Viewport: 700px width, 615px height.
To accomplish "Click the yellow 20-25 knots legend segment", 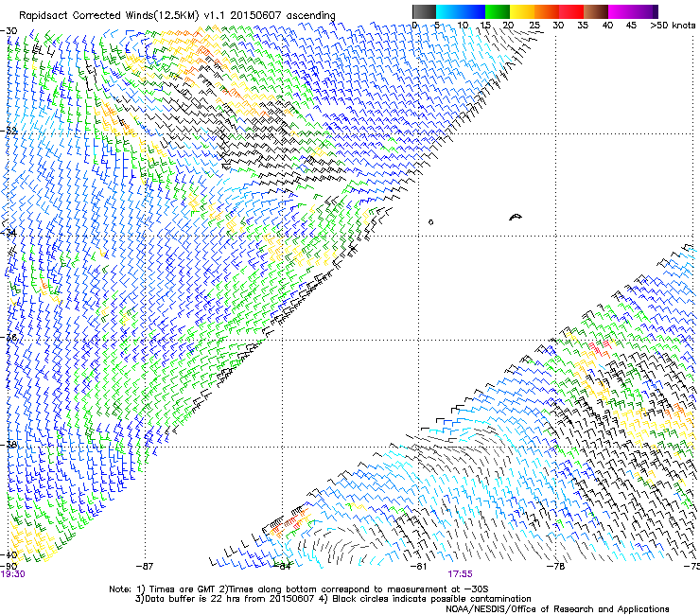I will click(522, 11).
